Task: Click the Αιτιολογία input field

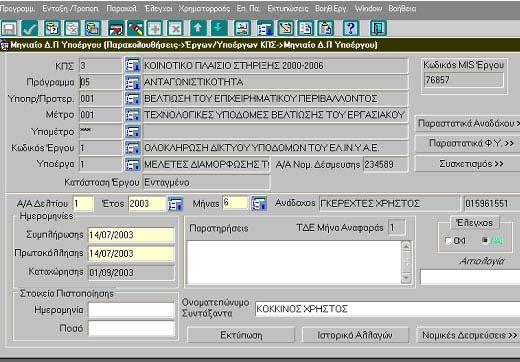Action: pos(470,277)
